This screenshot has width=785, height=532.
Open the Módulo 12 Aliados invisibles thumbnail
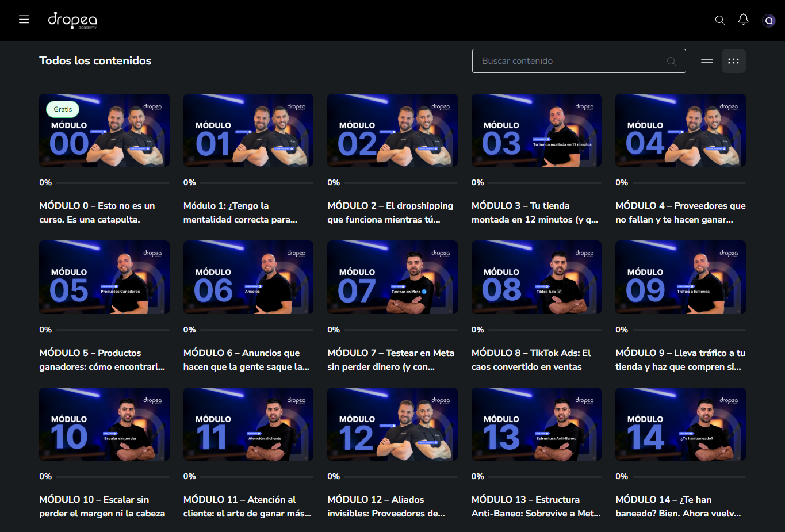[x=392, y=424]
